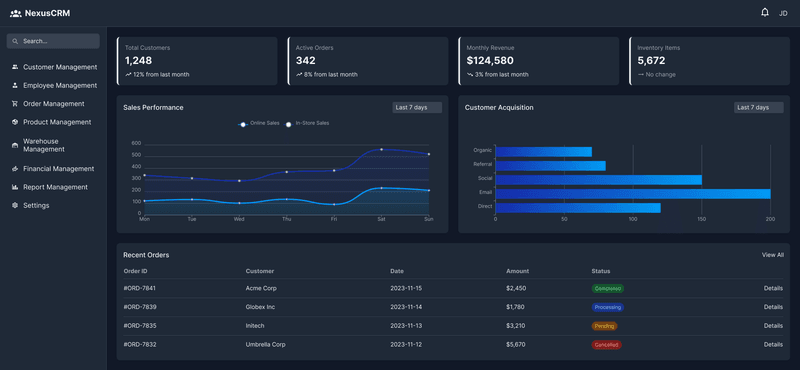Click the Amount column header
The height and width of the screenshot is (370, 800).
click(517, 271)
